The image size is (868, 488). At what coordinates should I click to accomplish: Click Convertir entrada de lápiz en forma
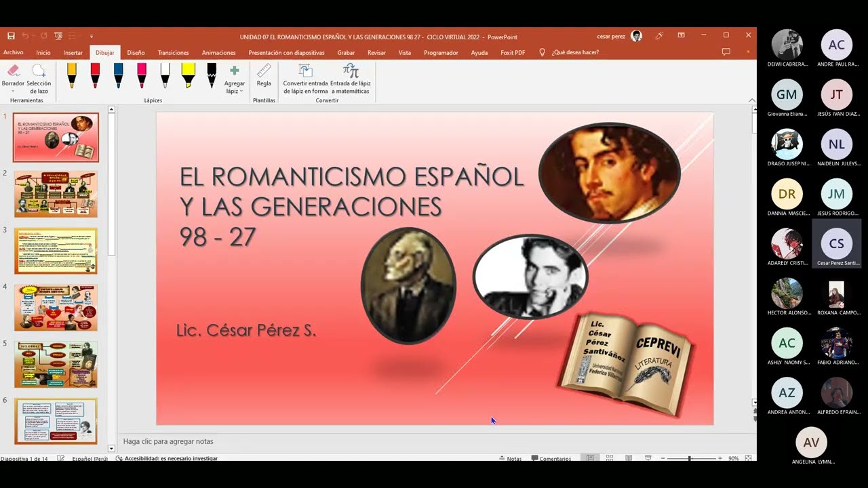pos(305,79)
